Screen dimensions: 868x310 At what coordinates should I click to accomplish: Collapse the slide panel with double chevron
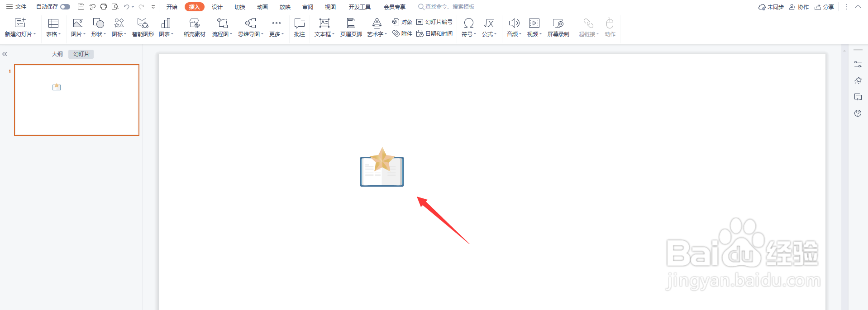5,54
